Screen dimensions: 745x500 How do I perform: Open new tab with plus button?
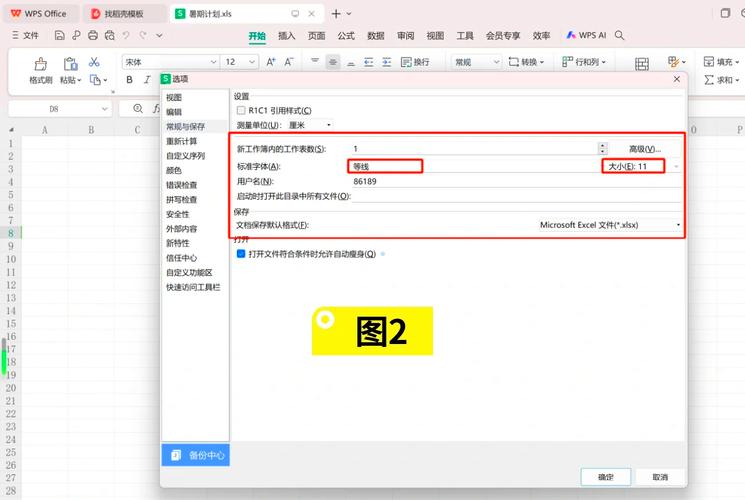click(336, 14)
